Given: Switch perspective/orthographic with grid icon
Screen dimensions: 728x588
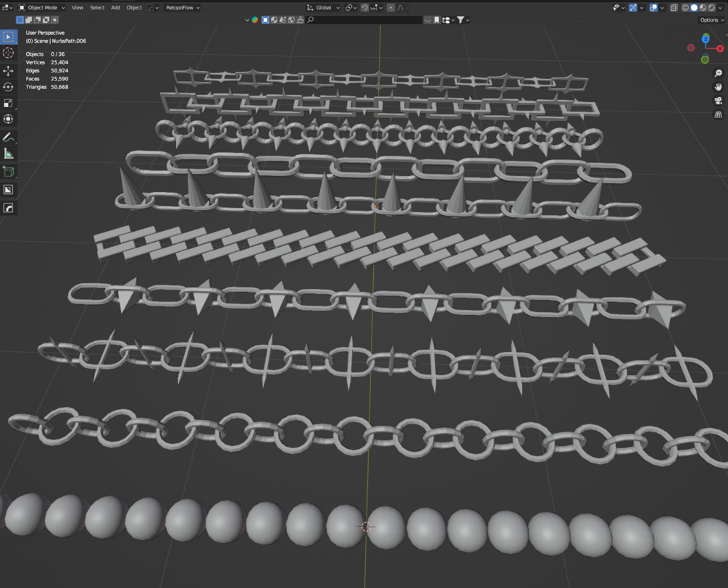Looking at the screenshot, I should click(x=719, y=114).
